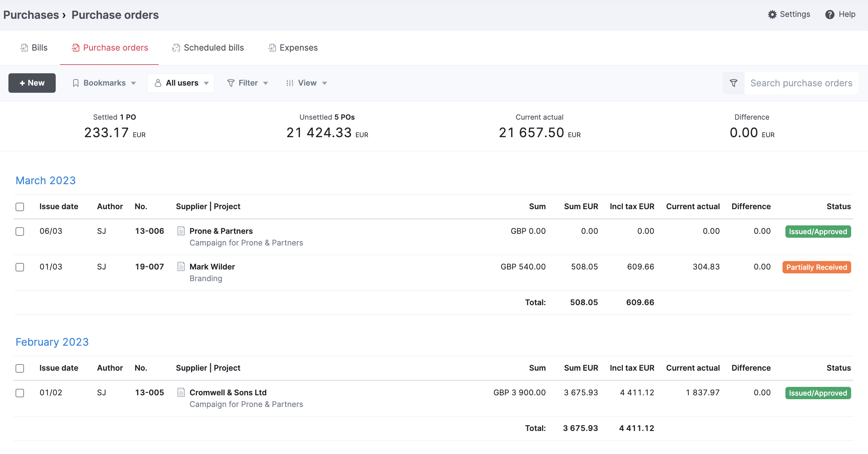Viewport: 868px width, 454px height.
Task: Open the March 2023 month link
Action: [45, 180]
